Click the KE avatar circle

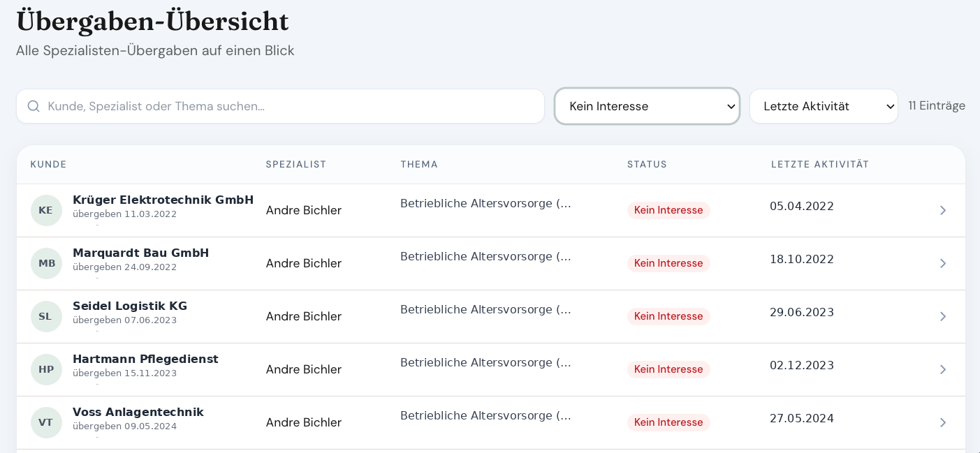click(x=46, y=210)
